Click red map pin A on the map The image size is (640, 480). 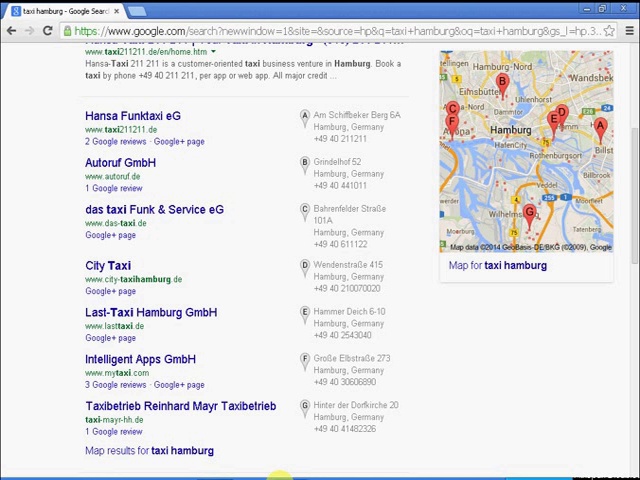[x=600, y=127]
